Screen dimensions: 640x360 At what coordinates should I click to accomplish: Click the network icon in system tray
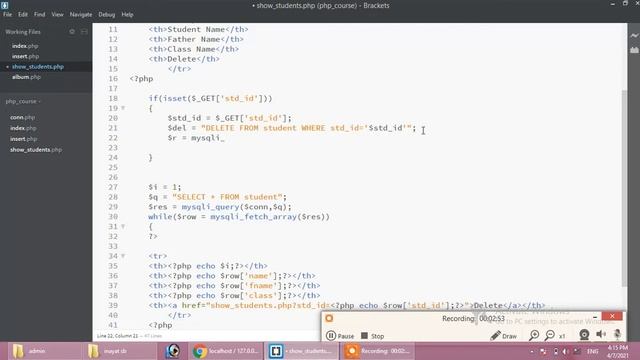coord(543,351)
